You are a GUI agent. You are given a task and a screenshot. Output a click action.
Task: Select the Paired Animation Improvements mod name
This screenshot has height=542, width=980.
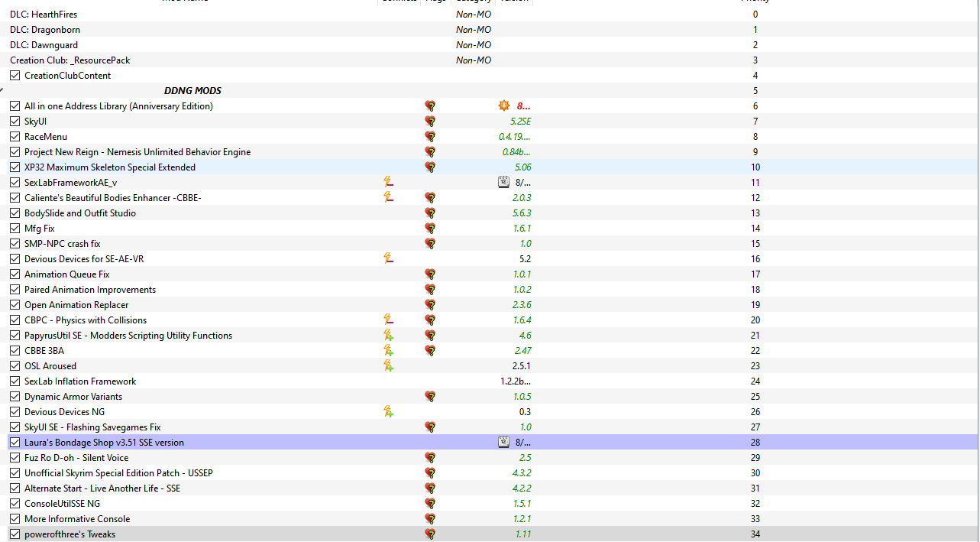click(x=90, y=290)
